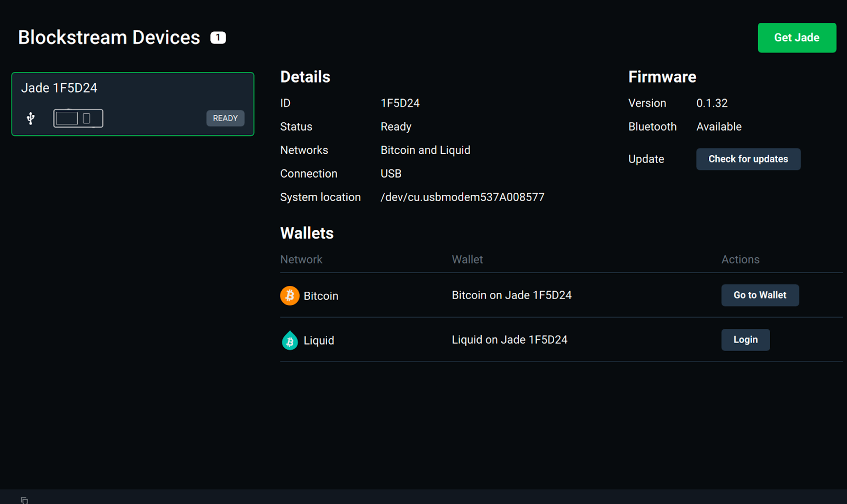Click the teal Liquid network icon
Image resolution: width=847 pixels, height=504 pixels.
click(290, 340)
